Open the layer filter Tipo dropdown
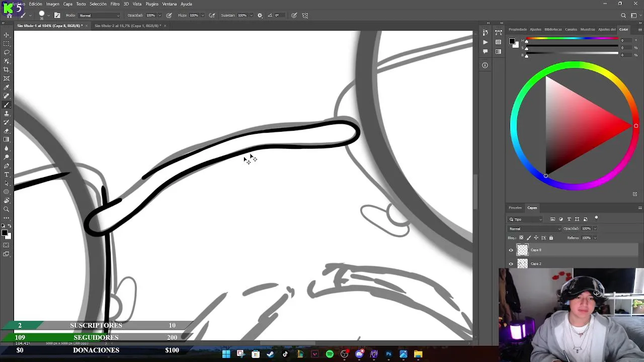Viewport: 644px width, 362px height. click(526, 219)
